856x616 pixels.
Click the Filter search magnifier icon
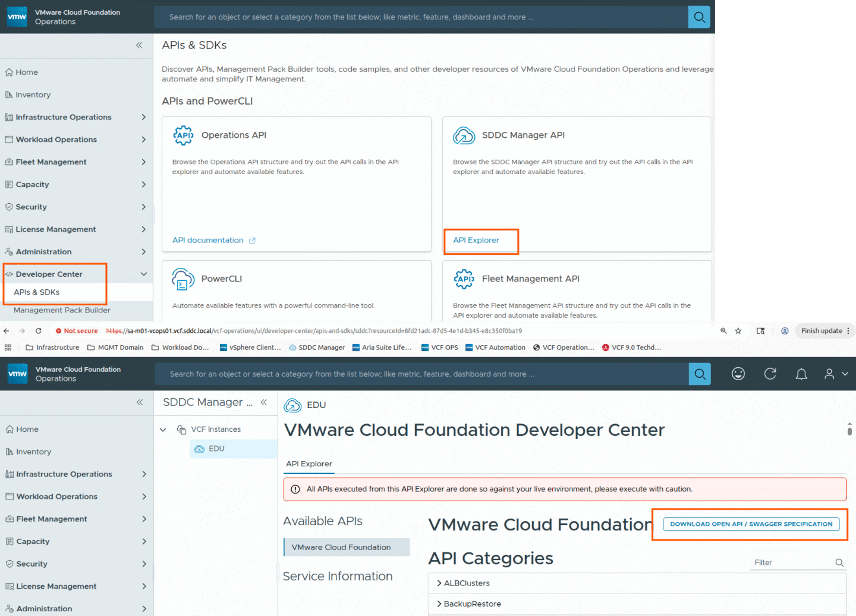[x=839, y=563]
